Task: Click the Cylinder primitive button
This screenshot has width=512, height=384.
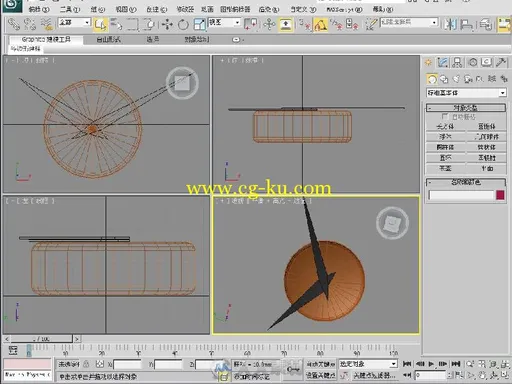Action: (x=445, y=147)
